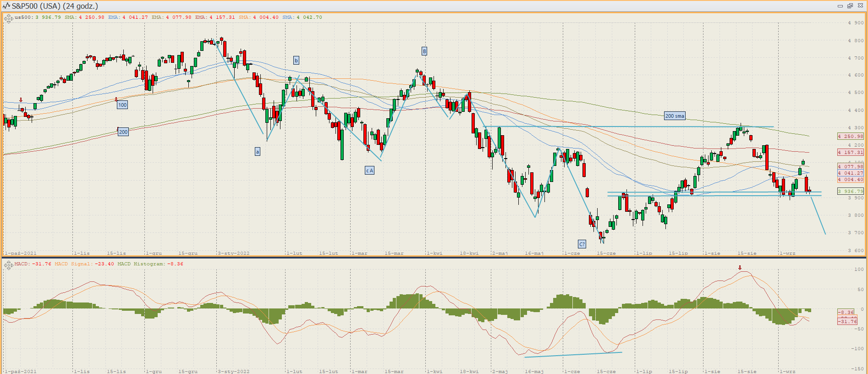Select the "C?" wave label
This screenshot has width=868, height=374.
tap(582, 244)
